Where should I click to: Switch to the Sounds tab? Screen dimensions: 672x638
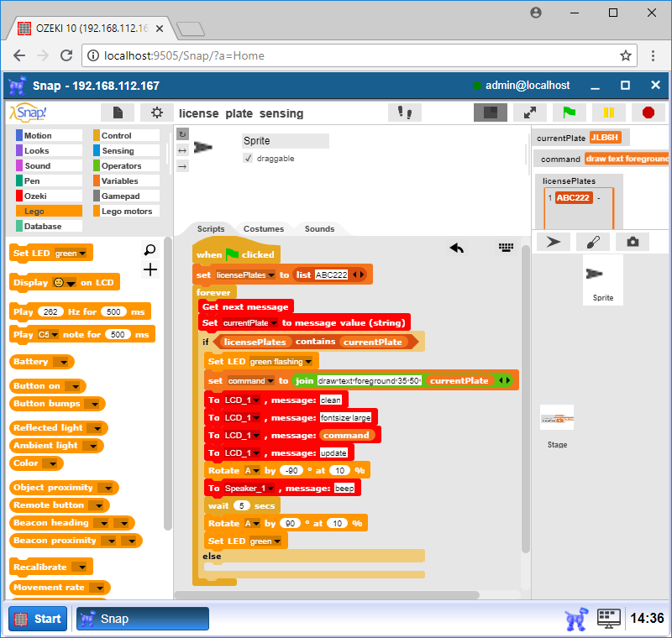point(319,228)
